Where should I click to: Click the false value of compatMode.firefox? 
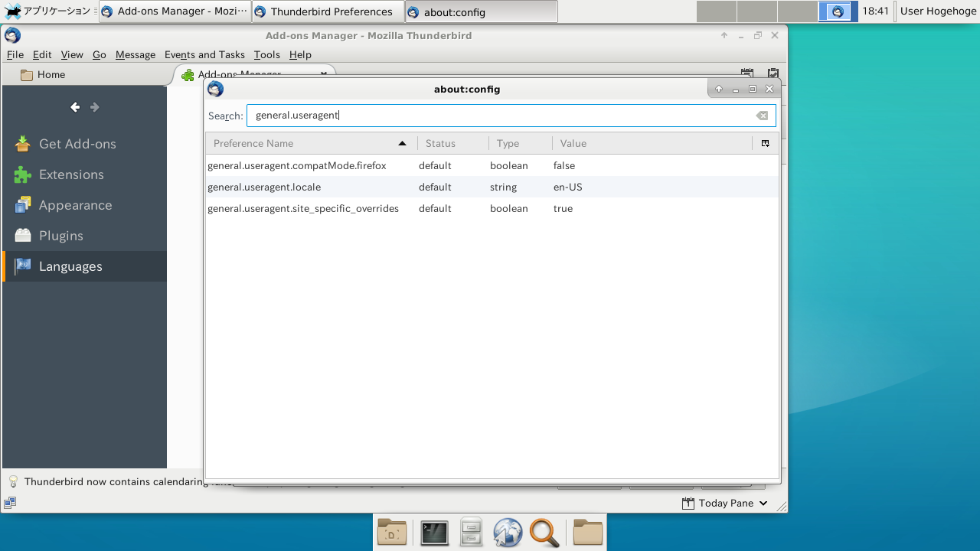click(564, 165)
